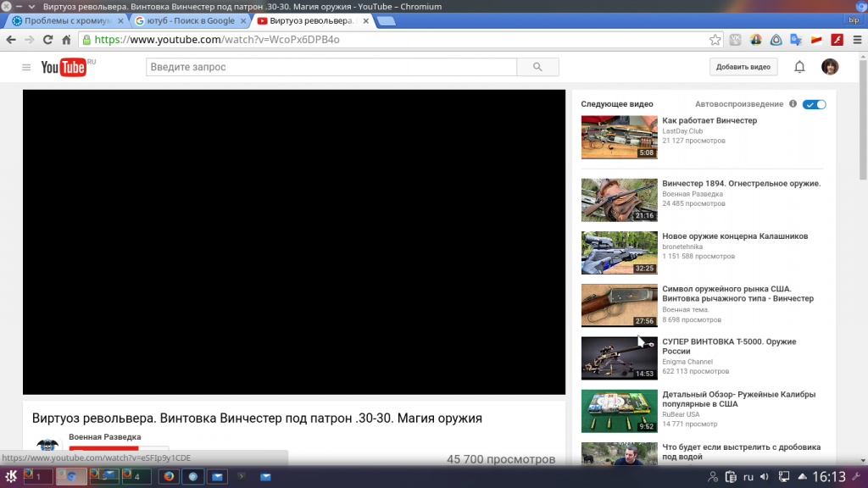The width and height of the screenshot is (868, 488).
Task: Open the notifications bell
Action: (x=799, y=67)
